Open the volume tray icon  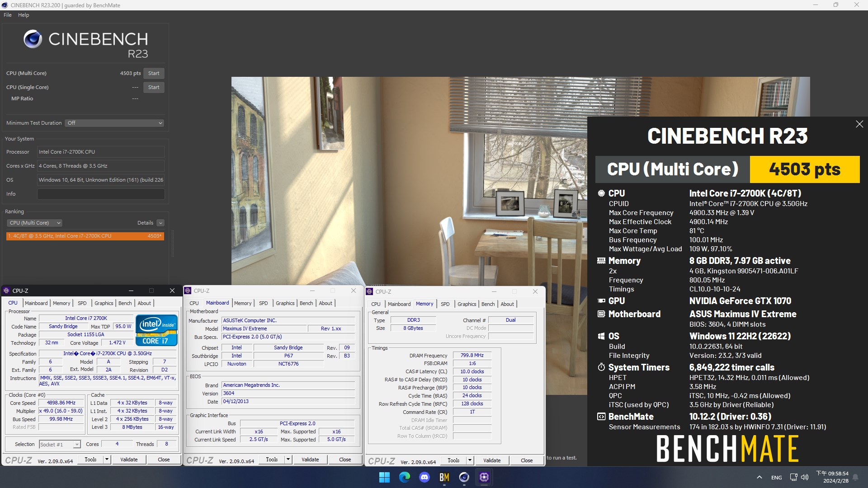tap(805, 477)
